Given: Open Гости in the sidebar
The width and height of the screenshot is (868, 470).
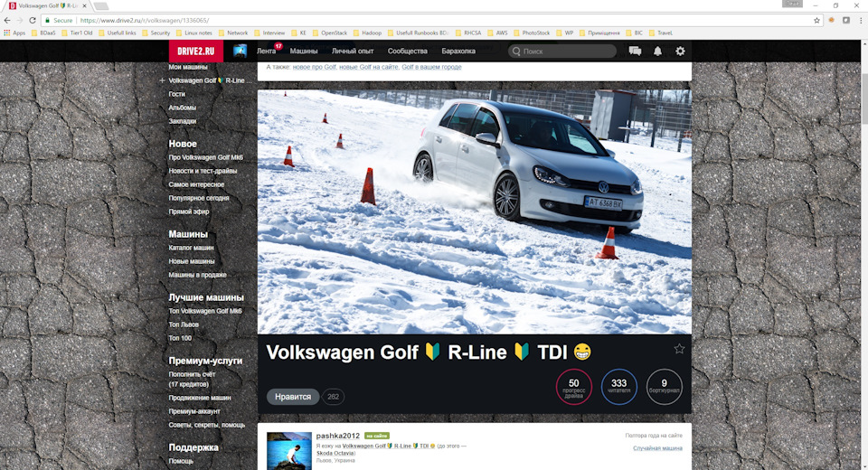Looking at the screenshot, I should pos(176,94).
